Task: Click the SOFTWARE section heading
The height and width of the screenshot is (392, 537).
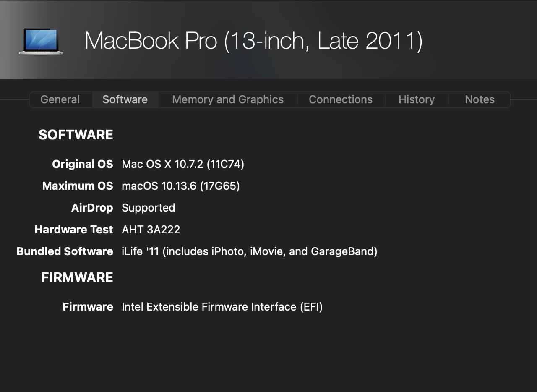Action: (76, 135)
